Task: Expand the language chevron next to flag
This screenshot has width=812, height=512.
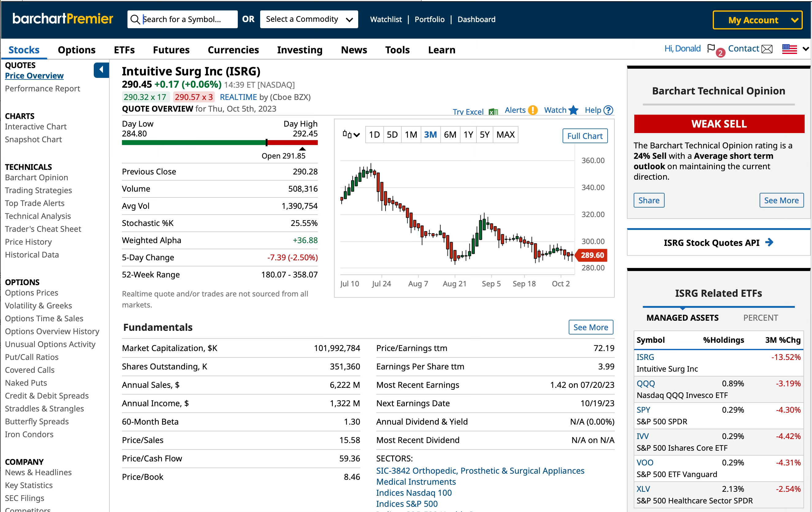Action: click(x=805, y=49)
